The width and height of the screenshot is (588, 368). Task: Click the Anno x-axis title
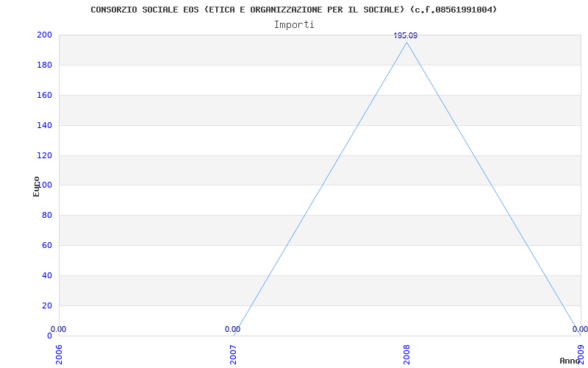(570, 361)
